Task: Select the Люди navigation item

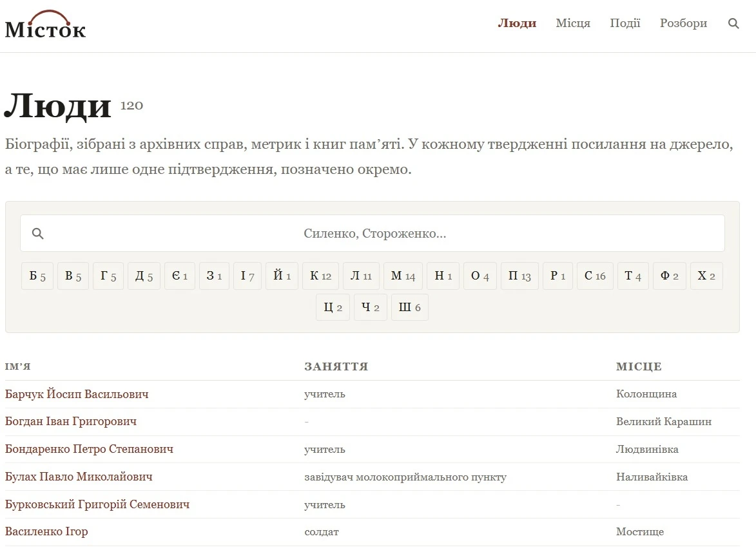Action: [517, 23]
